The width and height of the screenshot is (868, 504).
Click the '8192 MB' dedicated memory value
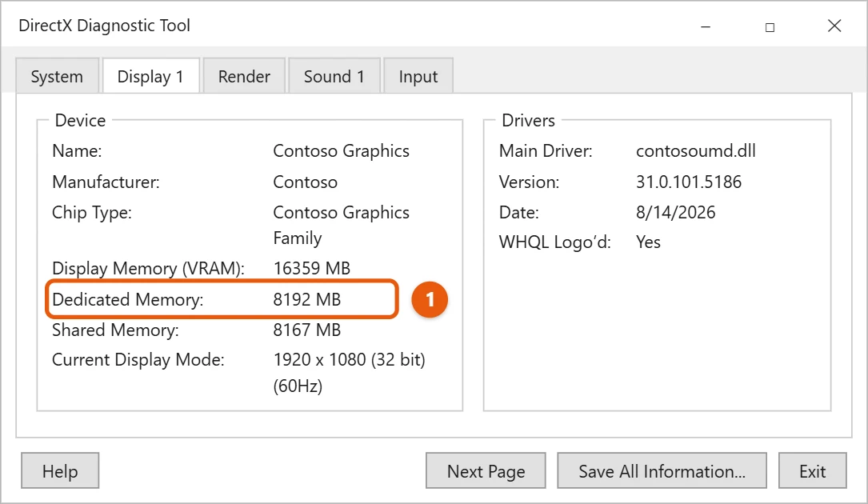pyautogui.click(x=306, y=299)
